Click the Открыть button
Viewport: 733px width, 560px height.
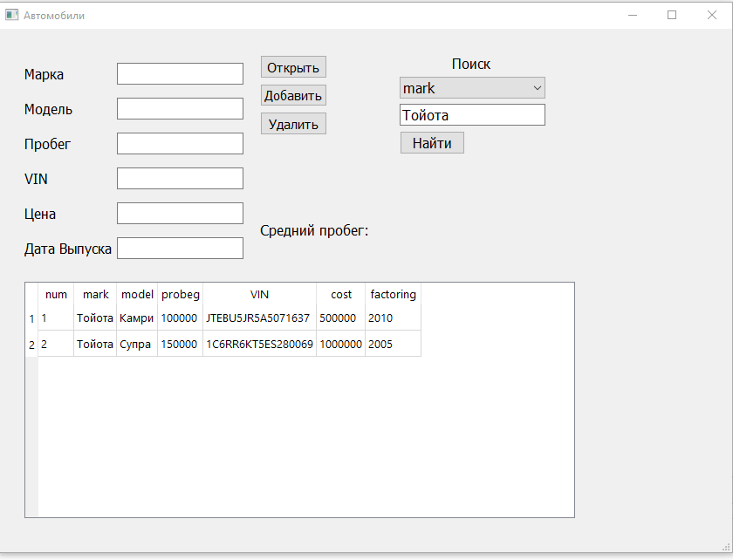pos(292,66)
